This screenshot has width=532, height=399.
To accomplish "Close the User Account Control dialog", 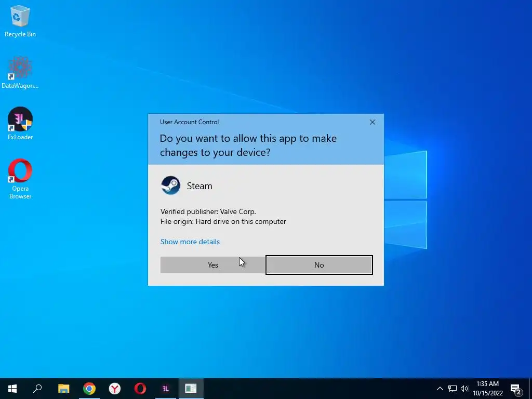I will 372,122.
